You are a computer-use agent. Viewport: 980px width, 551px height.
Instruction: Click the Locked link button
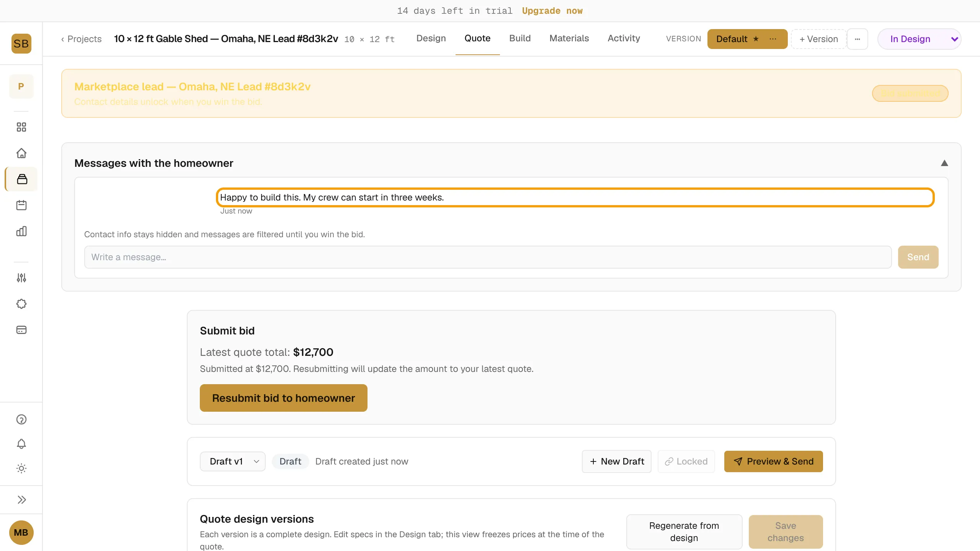pos(686,461)
